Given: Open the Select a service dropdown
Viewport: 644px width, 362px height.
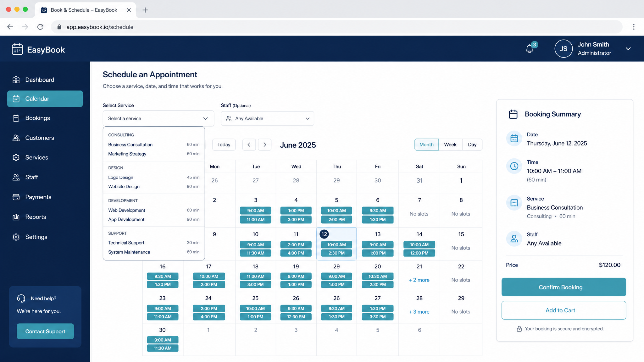Looking at the screenshot, I should point(158,118).
